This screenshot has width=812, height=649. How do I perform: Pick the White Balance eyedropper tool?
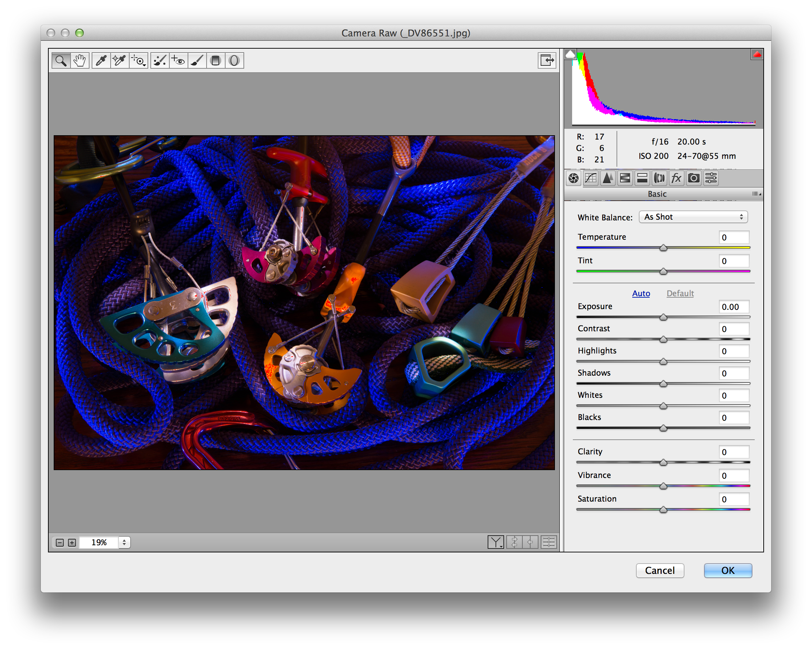[101, 60]
